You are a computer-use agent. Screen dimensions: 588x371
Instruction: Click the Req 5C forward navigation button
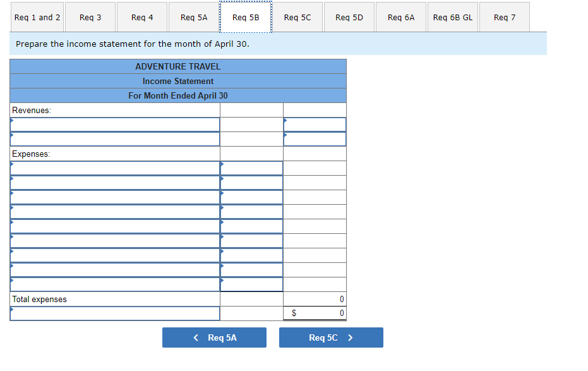[331, 337]
